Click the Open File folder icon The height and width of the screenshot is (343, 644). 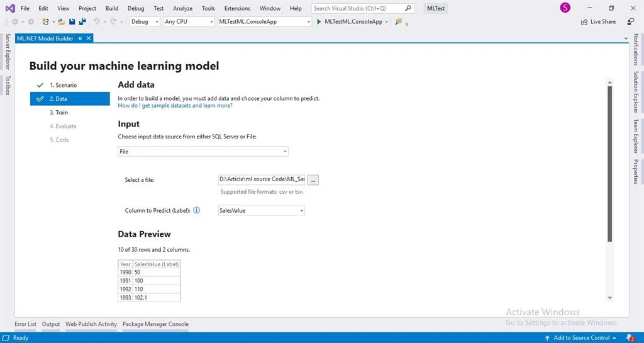62,22
